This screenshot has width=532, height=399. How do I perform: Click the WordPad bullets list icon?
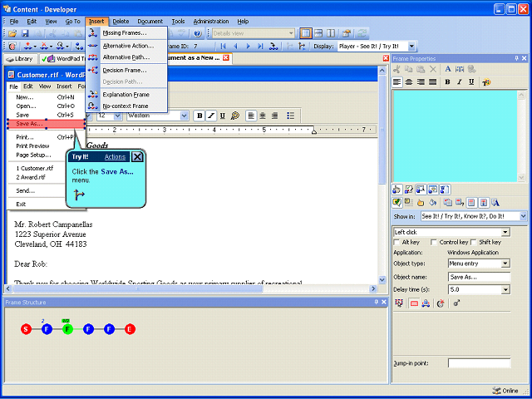coord(290,116)
